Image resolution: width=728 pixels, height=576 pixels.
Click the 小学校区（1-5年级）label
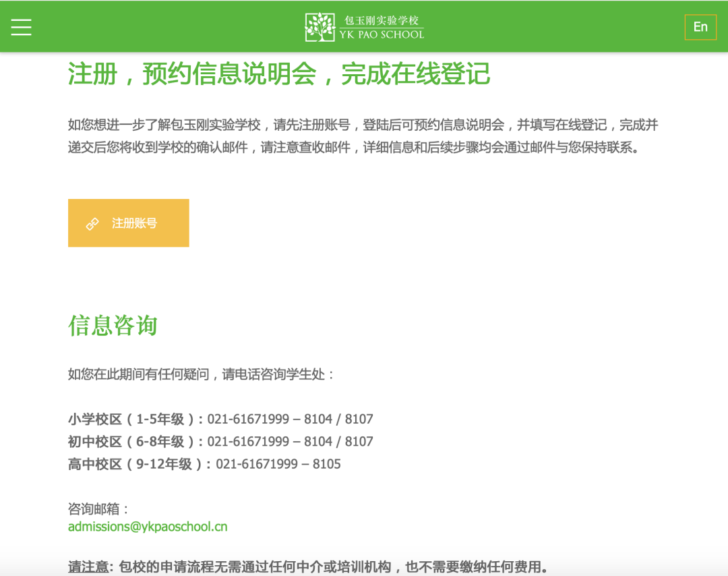coord(135,420)
